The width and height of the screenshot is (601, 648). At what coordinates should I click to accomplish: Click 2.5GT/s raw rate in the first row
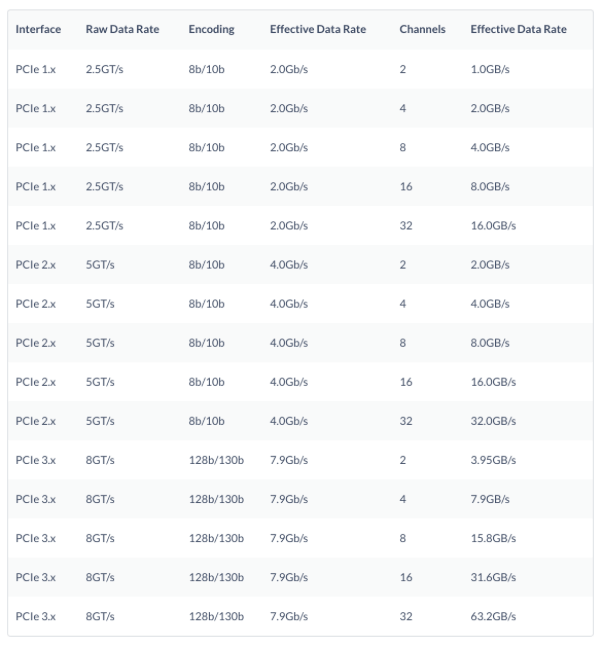coord(105,69)
